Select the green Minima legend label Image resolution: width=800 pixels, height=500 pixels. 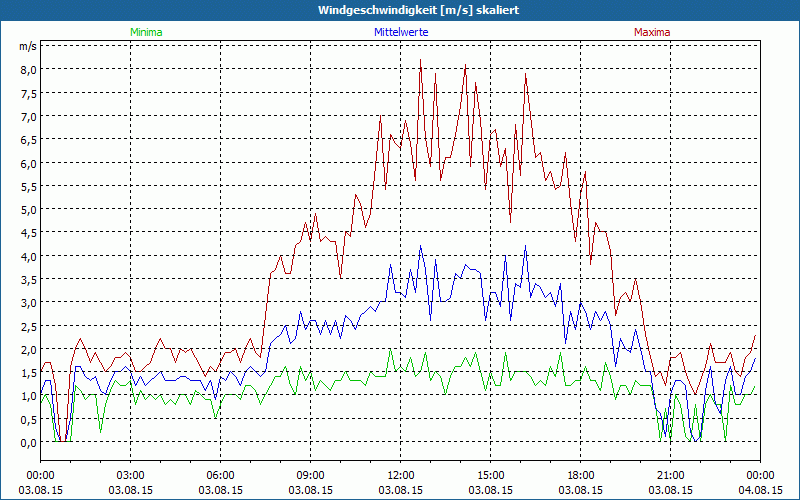pyautogui.click(x=146, y=32)
